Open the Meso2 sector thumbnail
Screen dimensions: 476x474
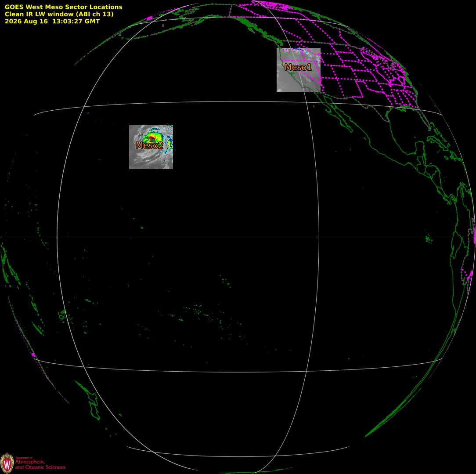point(151,147)
